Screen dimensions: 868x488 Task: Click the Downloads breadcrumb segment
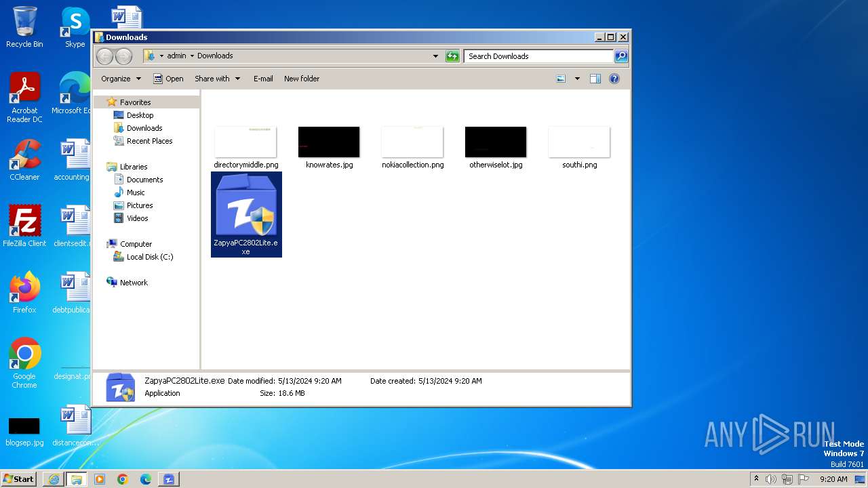coord(215,56)
